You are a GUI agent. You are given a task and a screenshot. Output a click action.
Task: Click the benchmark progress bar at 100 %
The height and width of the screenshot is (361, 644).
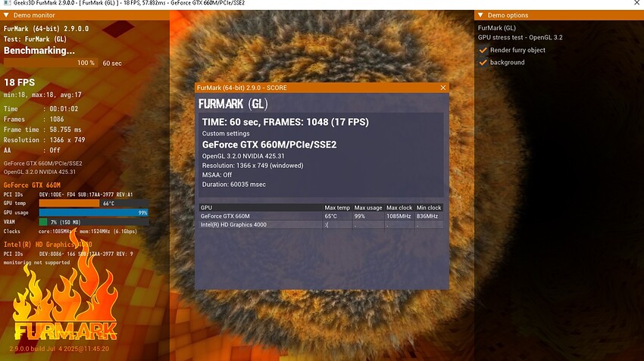coord(51,63)
